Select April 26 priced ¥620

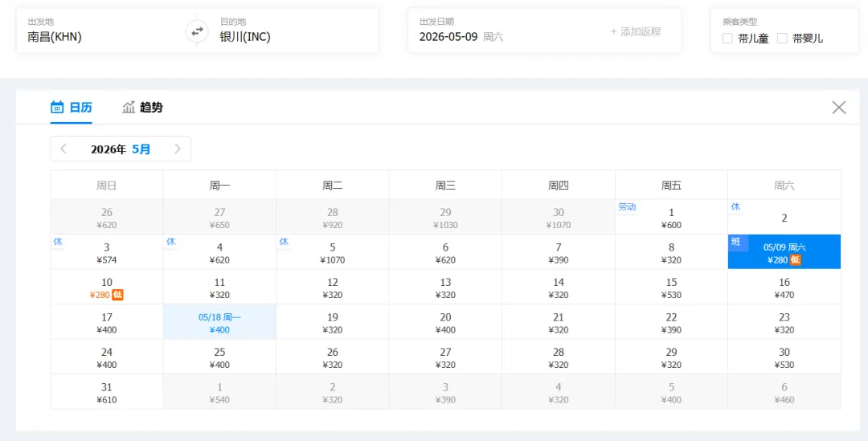click(x=107, y=217)
